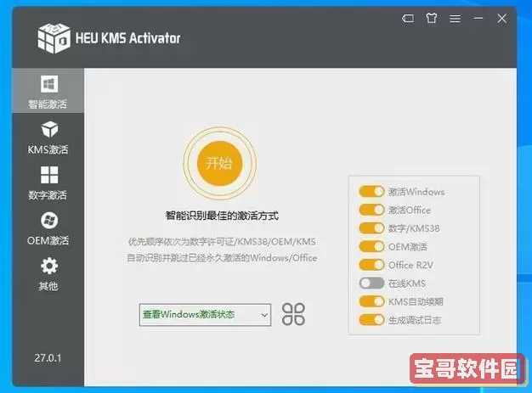This screenshot has width=532, height=393.
Task: Click the 智能识别最佳的激活方式 heading text
Action: [222, 216]
